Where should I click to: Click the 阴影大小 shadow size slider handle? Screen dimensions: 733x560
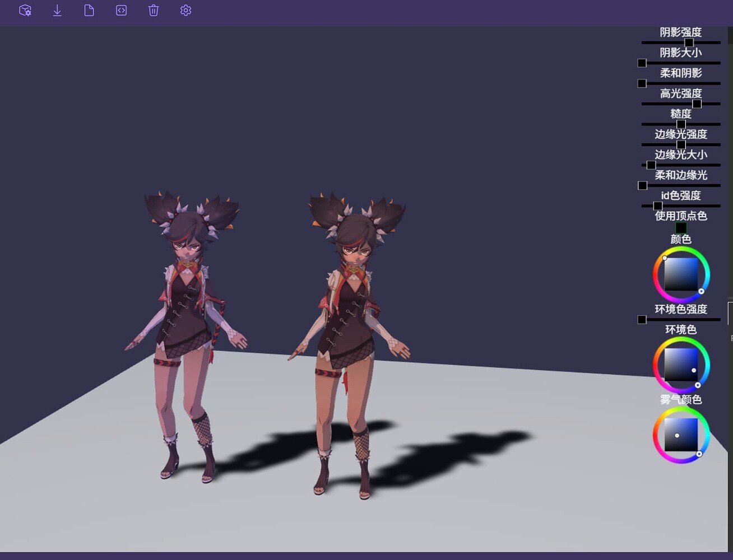point(641,63)
